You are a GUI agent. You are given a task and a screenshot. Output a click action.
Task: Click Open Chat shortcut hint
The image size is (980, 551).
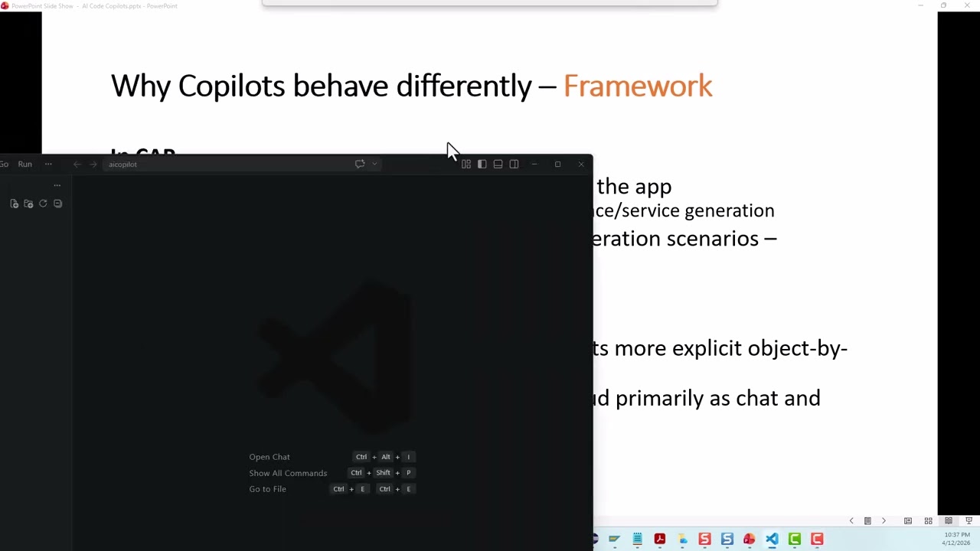(x=269, y=457)
